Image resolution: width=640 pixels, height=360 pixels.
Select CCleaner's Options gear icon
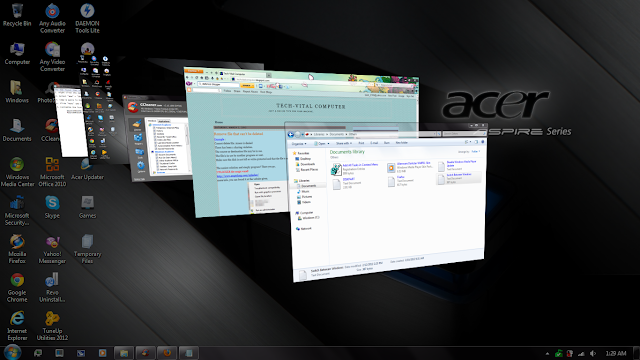click(141, 167)
